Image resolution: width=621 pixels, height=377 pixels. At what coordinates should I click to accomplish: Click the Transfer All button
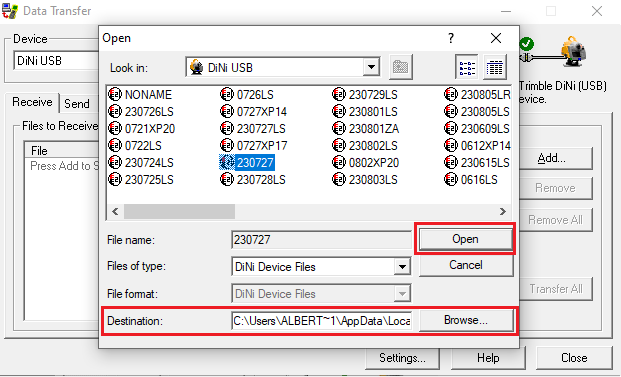(556, 289)
